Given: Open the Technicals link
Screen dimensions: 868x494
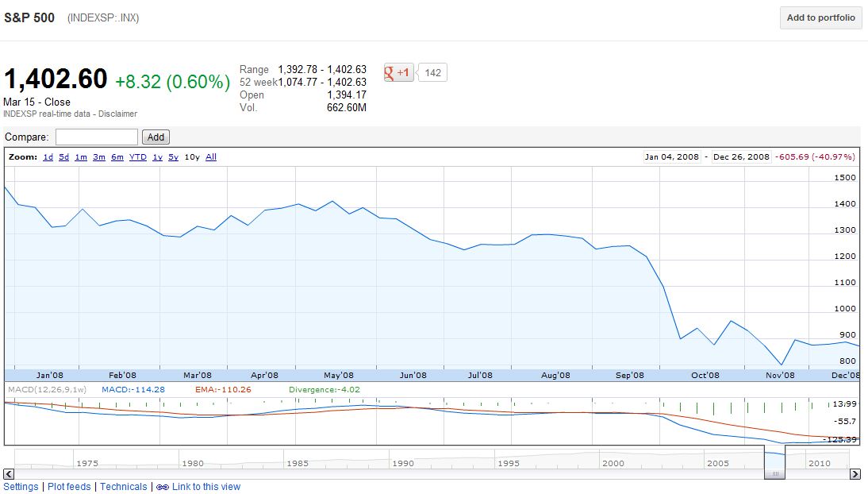Looking at the screenshot, I should click(124, 487).
